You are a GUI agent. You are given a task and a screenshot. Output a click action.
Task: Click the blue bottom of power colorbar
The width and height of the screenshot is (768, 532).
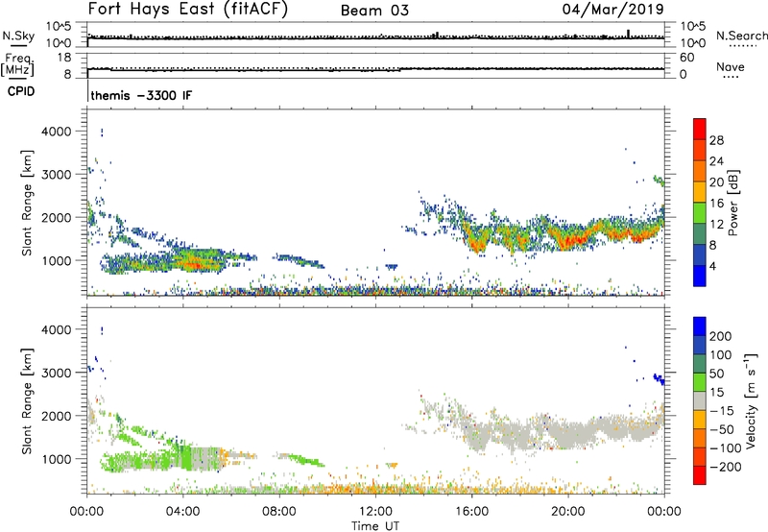(700, 278)
